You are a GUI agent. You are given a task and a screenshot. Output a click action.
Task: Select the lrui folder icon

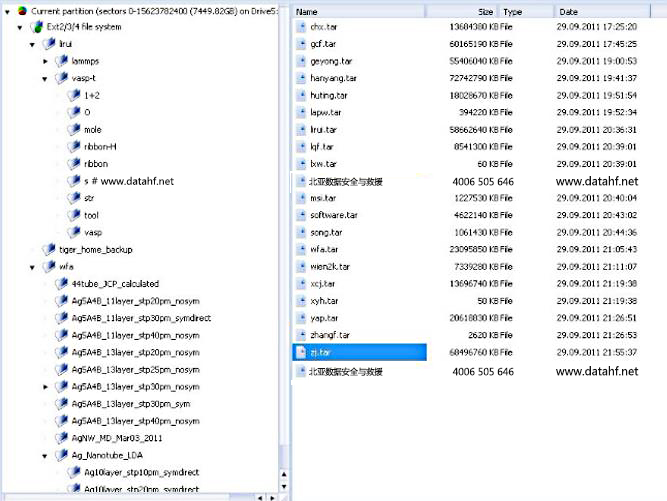(49, 43)
